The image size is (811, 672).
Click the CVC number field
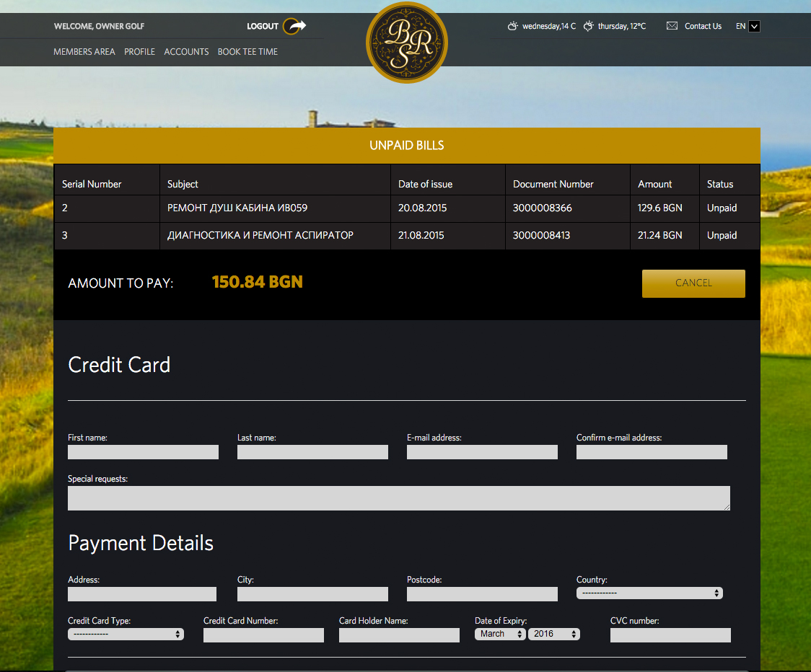pos(670,635)
